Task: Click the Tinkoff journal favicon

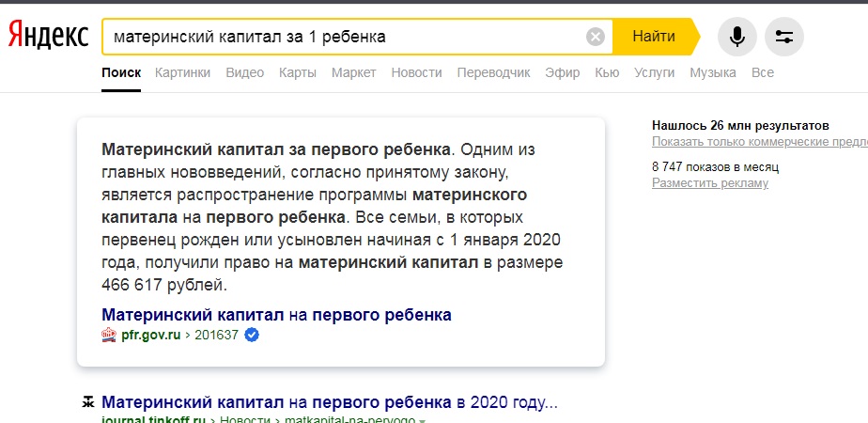Action: click(87, 402)
